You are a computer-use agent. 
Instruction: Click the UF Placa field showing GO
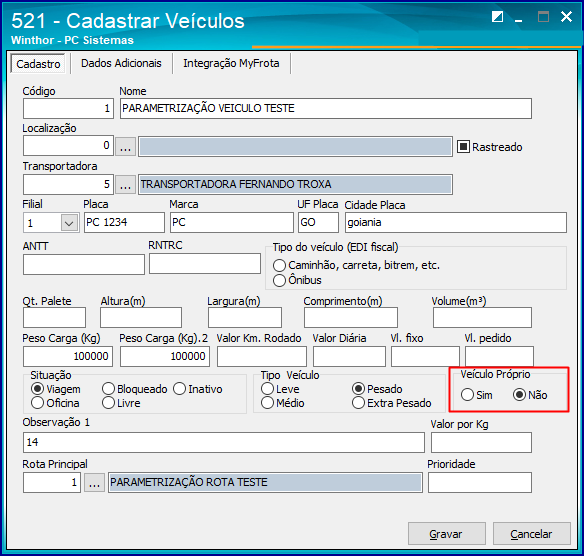coord(318,222)
